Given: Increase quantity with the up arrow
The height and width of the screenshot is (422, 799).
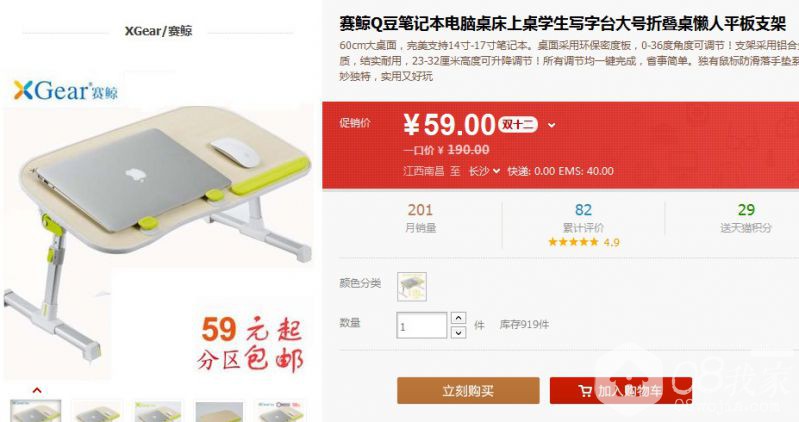Looking at the screenshot, I should tap(459, 318).
